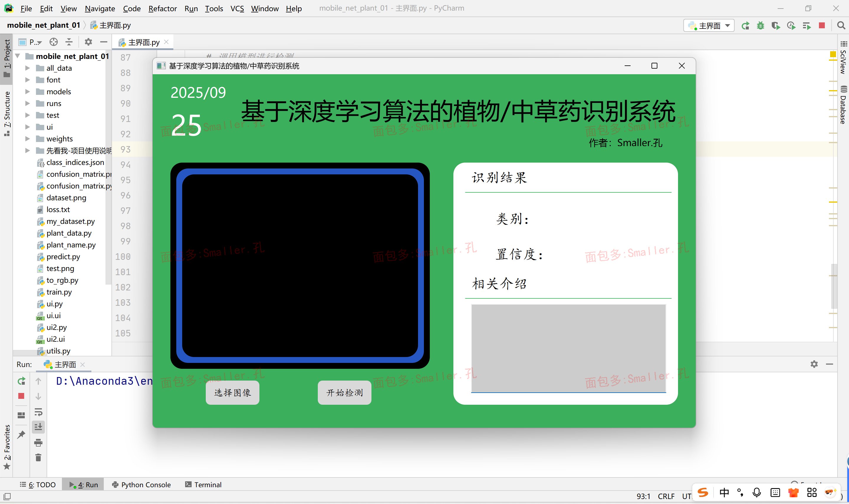
Task: Run 主界面 with coverage
Action: point(776,25)
